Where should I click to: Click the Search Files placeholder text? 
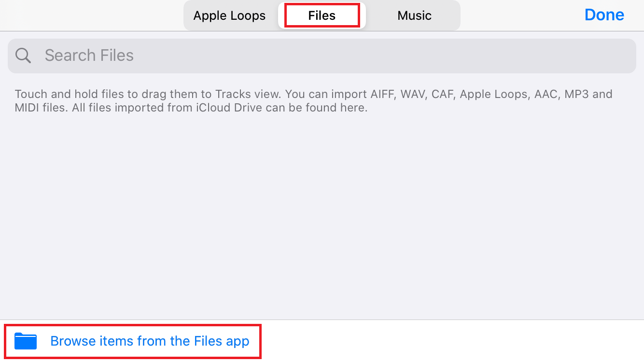[x=89, y=56]
